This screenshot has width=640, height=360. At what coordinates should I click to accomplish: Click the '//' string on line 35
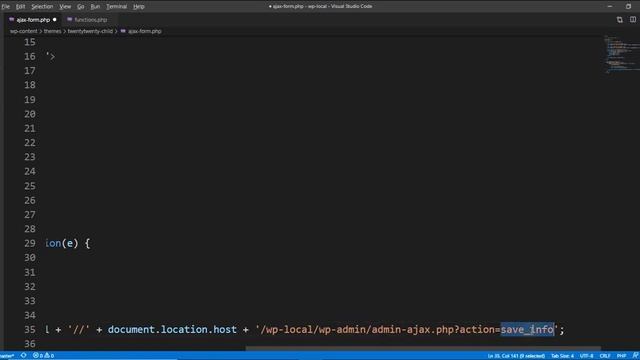pyautogui.click(x=78, y=329)
